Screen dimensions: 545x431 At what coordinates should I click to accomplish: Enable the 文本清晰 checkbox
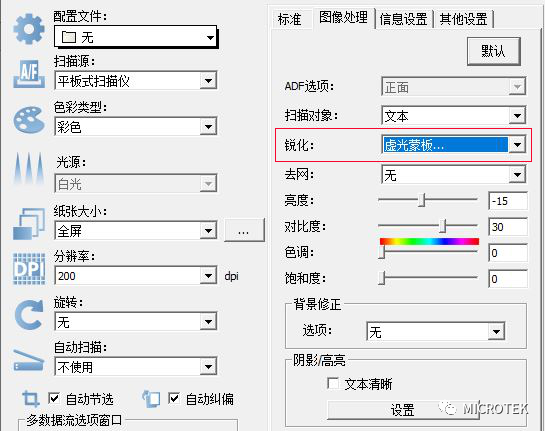333,384
